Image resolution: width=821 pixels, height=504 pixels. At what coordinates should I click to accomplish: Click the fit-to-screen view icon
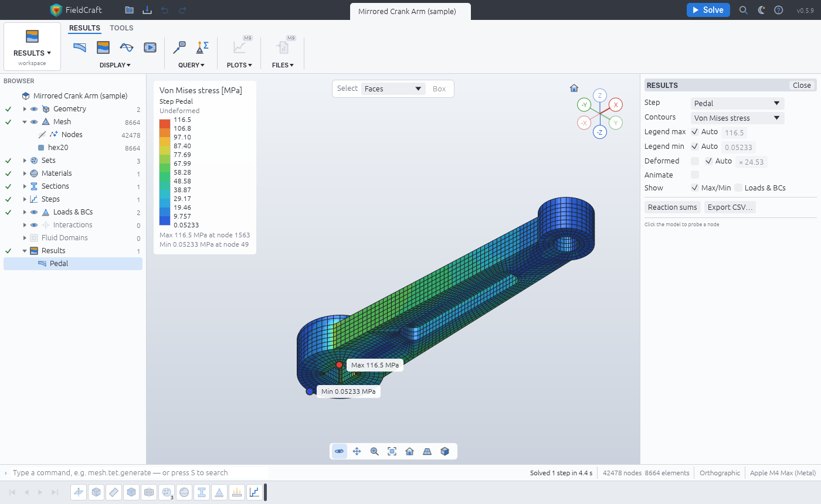pos(392,451)
